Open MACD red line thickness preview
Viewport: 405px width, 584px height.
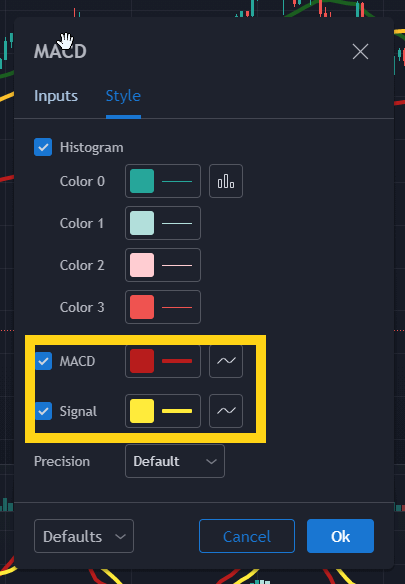(x=177, y=361)
